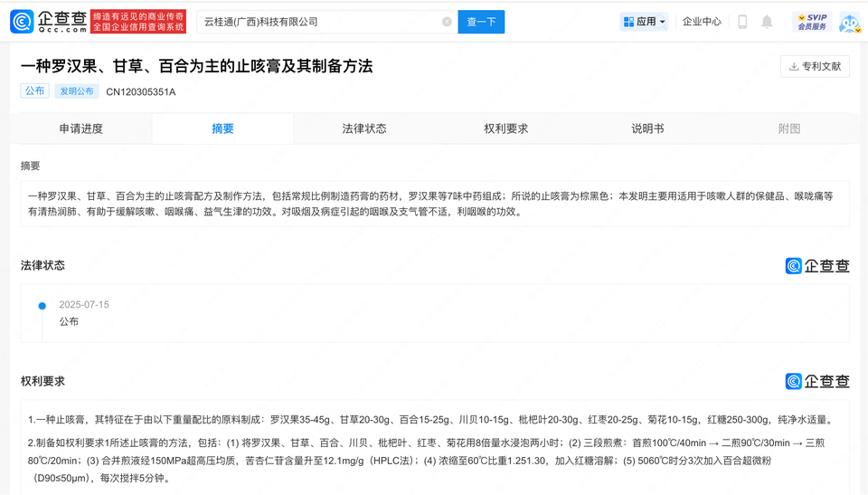Open 企业中心 link
The width and height of the screenshot is (868, 495).
click(x=702, y=22)
